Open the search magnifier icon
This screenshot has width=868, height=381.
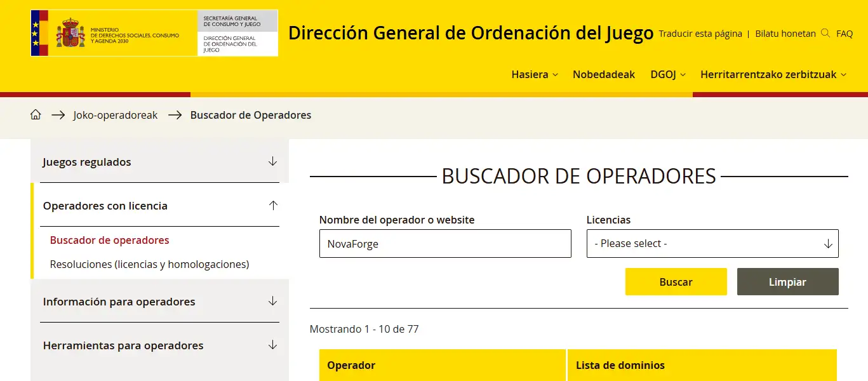coord(825,33)
